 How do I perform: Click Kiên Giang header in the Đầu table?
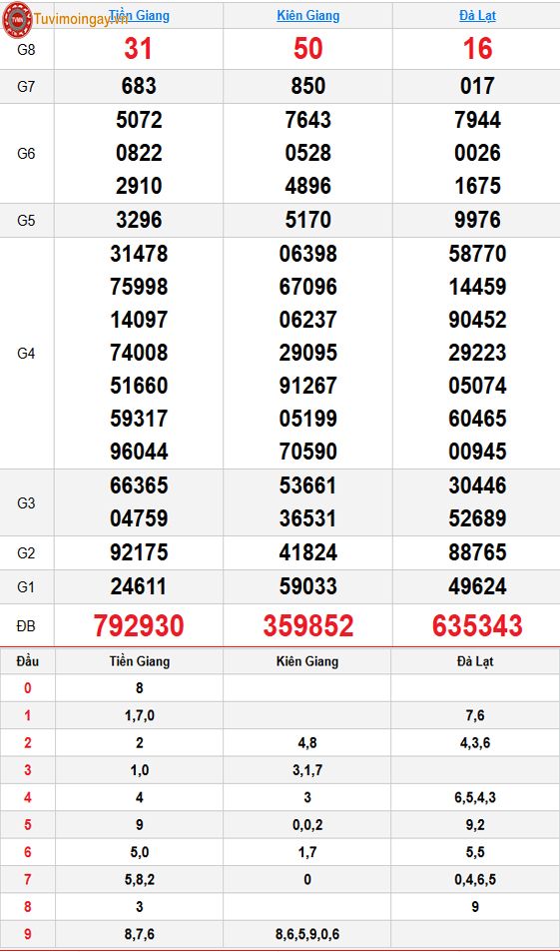[307, 661]
